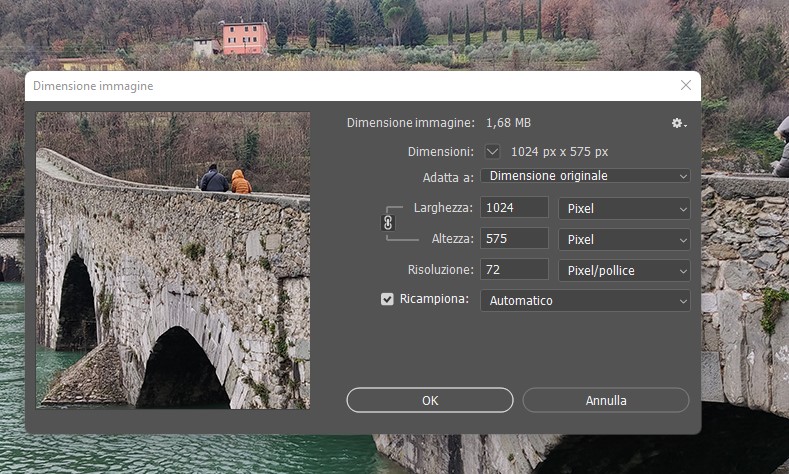Click the Risoluzione value field
Screen dimensions: 789x474
point(514,270)
